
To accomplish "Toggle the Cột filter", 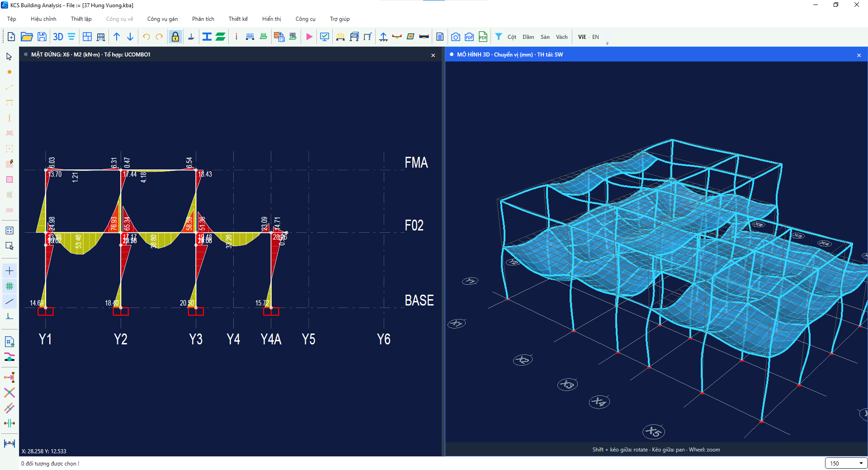I will (512, 37).
